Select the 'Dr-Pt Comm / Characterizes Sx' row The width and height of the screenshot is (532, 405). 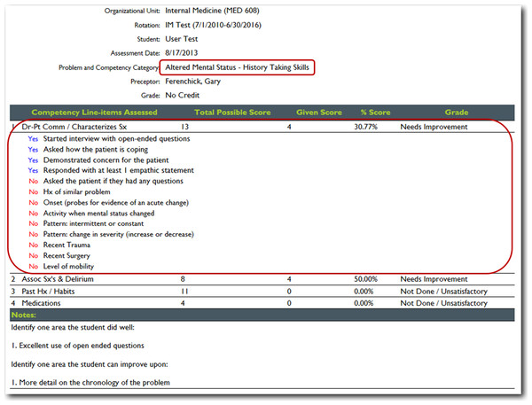[x=262, y=127]
